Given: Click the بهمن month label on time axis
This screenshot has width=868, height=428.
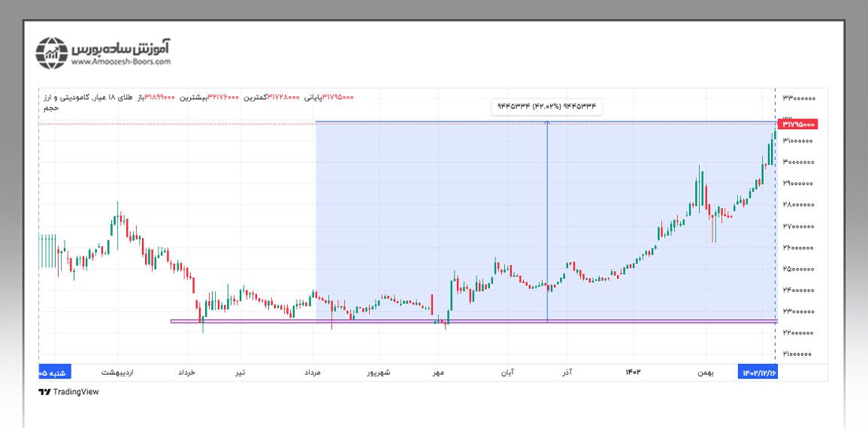Looking at the screenshot, I should pyautogui.click(x=704, y=372).
